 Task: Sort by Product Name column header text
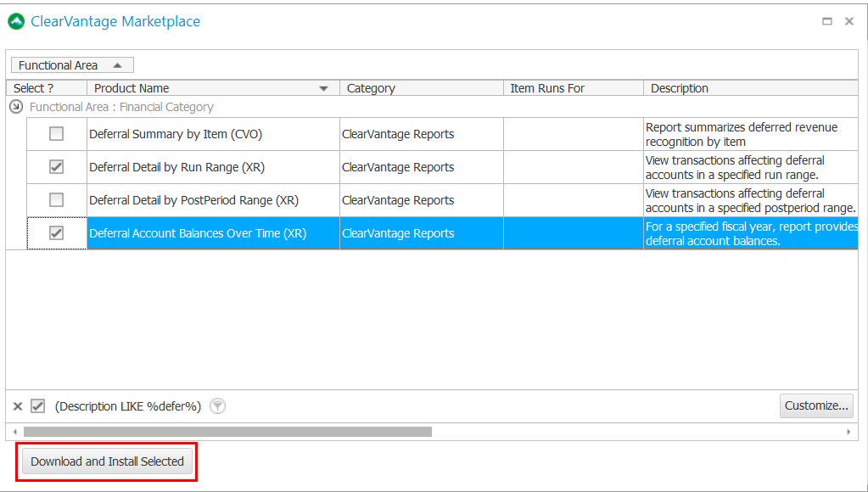tap(132, 88)
